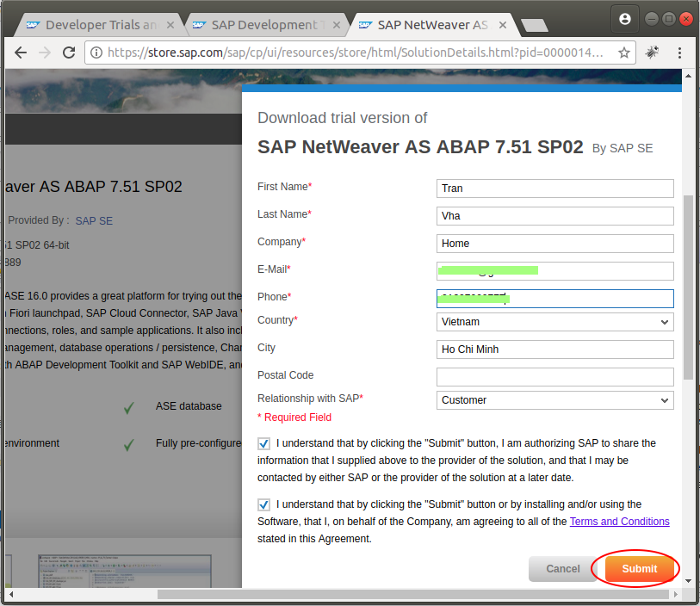Open the SAP SE provider link
The width and height of the screenshot is (700, 606).
pos(94,221)
